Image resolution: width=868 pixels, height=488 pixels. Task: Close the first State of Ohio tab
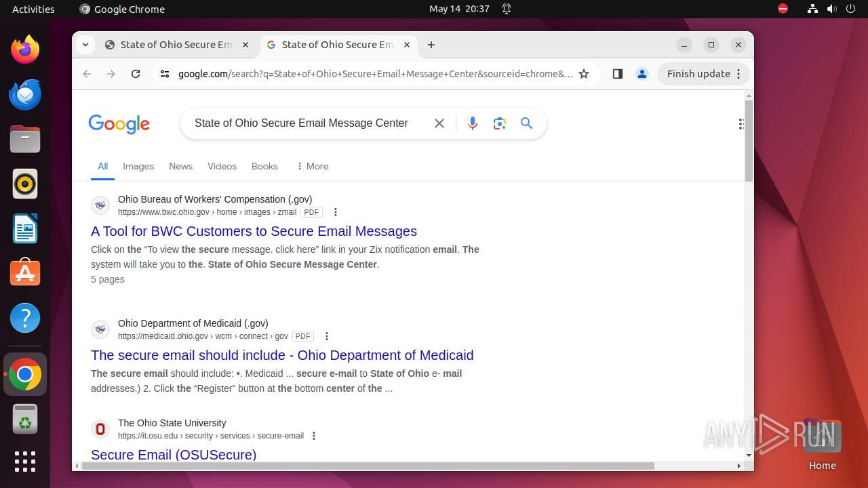coord(245,45)
